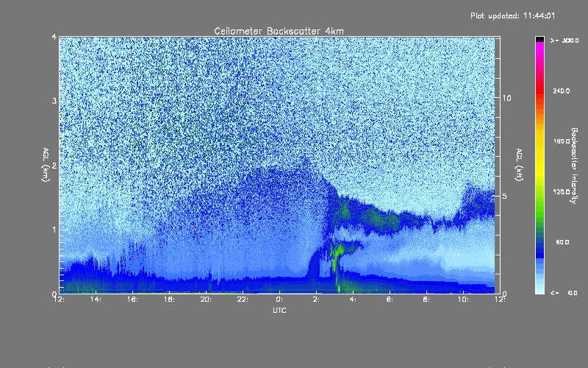
Task: Click the 'AGL (kft)' axis label
Action: tap(519, 165)
